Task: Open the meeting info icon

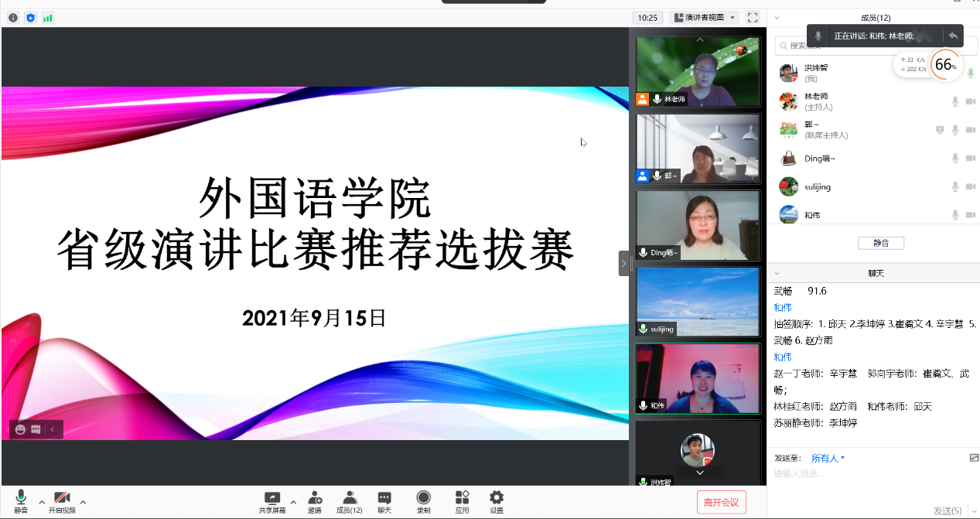Action: [x=13, y=18]
